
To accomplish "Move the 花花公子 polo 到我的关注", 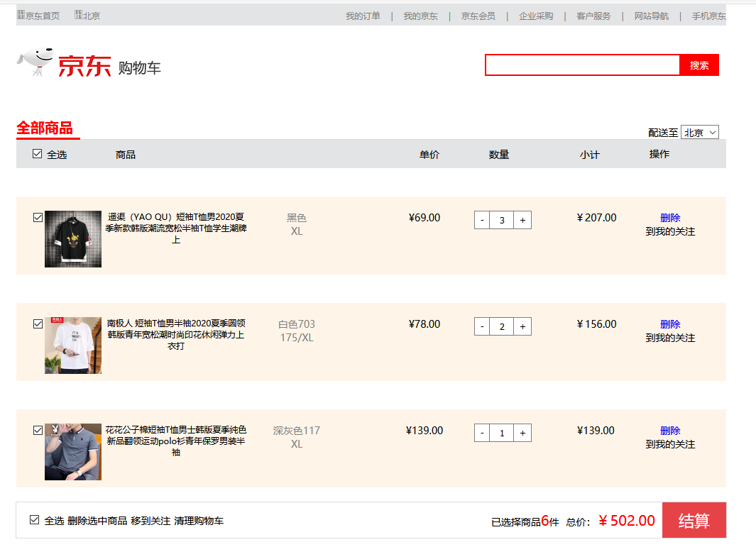I will 670,445.
